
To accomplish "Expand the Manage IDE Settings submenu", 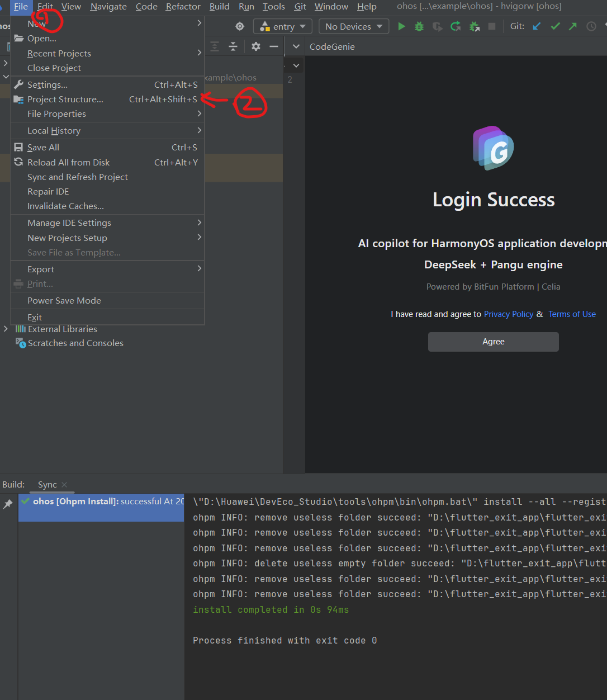I will [200, 222].
